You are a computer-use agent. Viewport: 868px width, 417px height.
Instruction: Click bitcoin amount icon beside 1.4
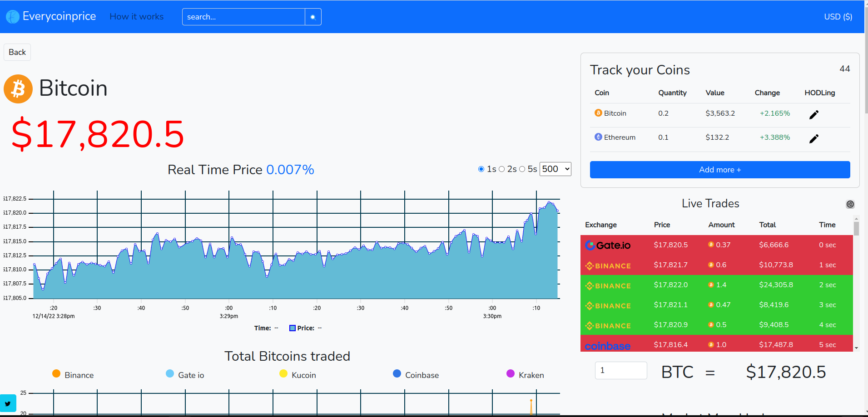pyautogui.click(x=711, y=285)
